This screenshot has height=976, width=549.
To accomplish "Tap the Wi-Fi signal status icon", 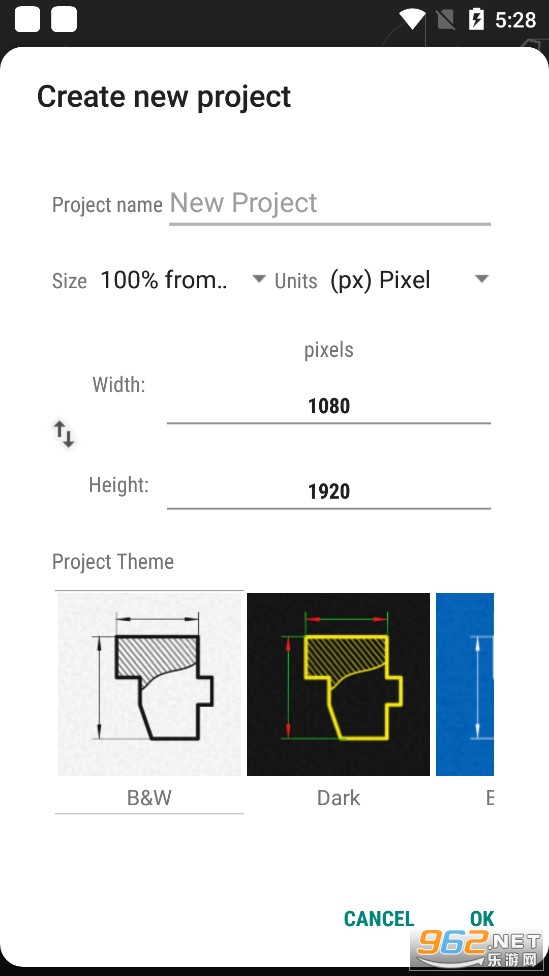I will click(x=412, y=19).
